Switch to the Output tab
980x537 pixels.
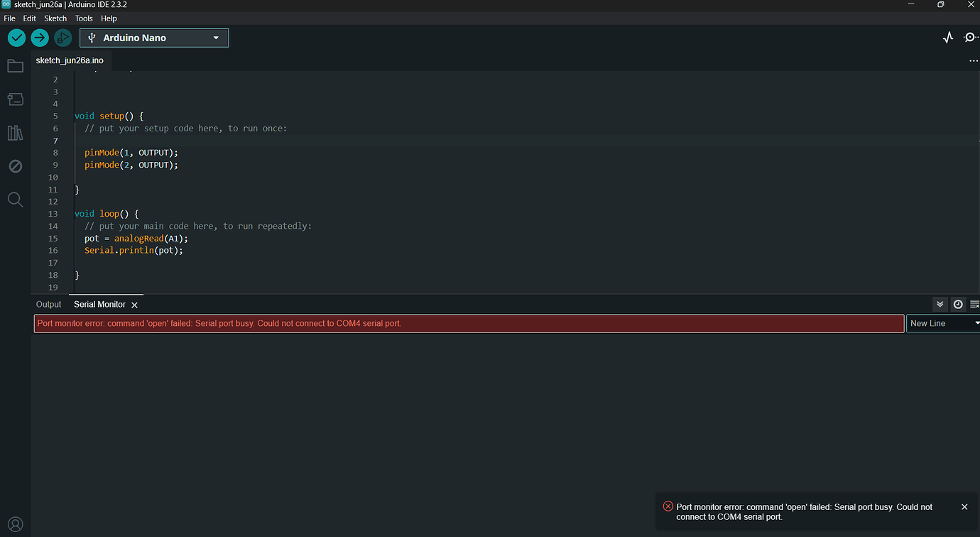[x=48, y=304]
